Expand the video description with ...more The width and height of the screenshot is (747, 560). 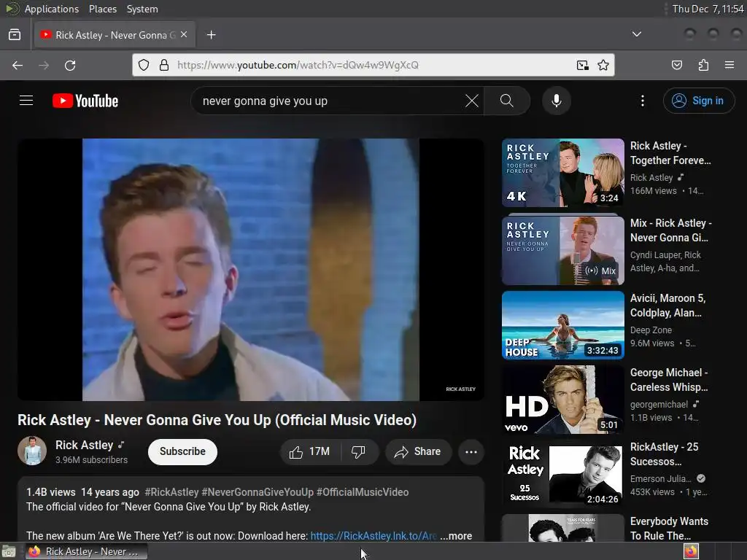pyautogui.click(x=456, y=536)
